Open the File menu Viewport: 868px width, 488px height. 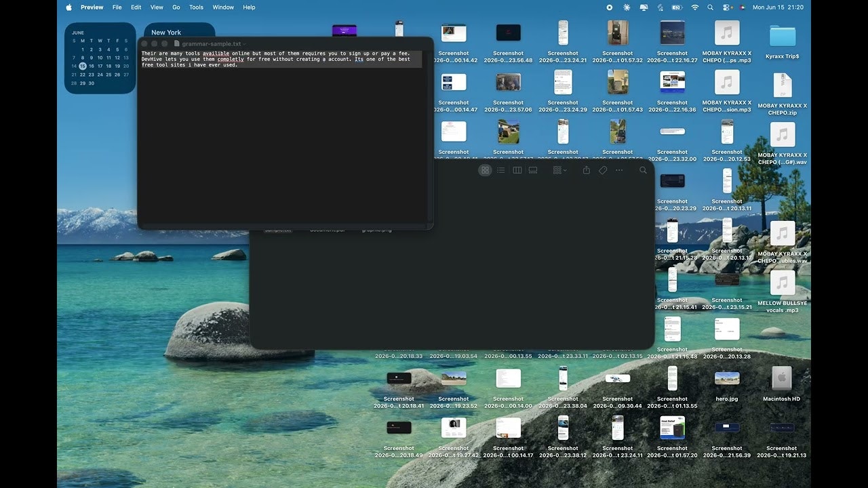[x=117, y=7]
